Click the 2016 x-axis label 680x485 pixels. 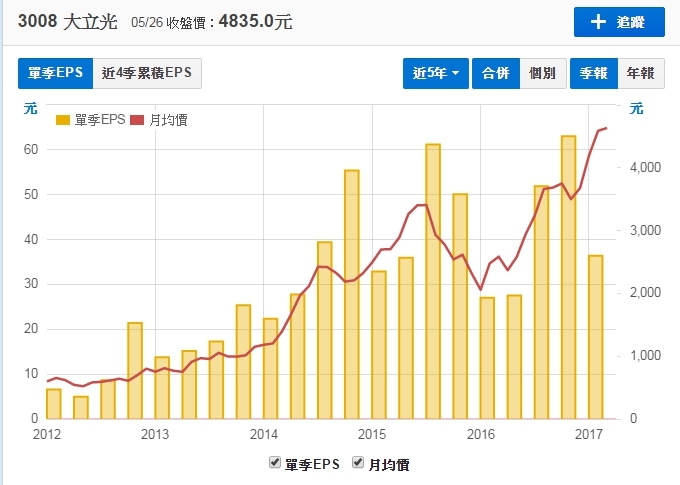481,434
